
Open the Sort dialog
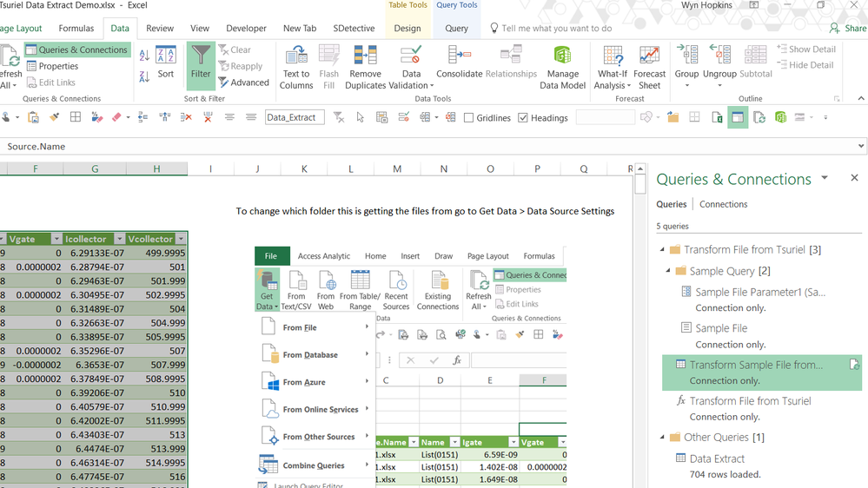pyautogui.click(x=165, y=62)
